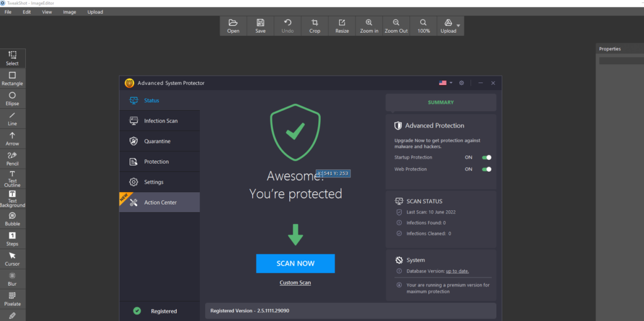The height and width of the screenshot is (321, 644).
Task: Select the Cursor tool
Action: tap(13, 259)
